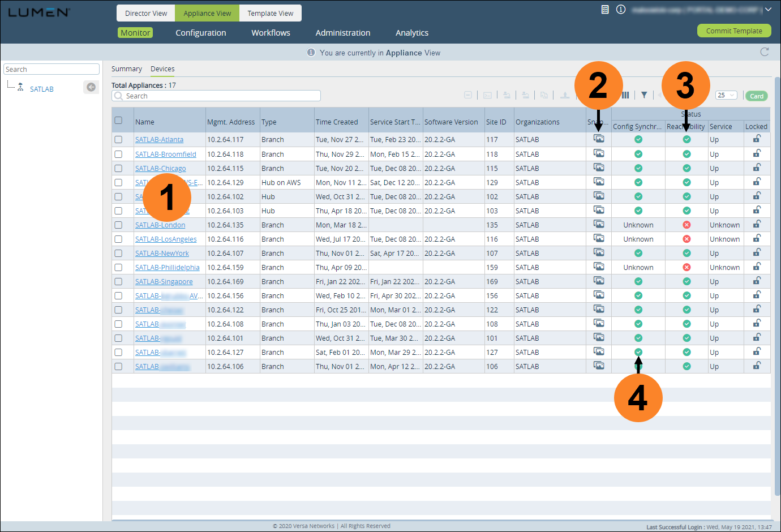781x532 pixels.
Task: Open the task list icon in header
Action: (x=605, y=10)
